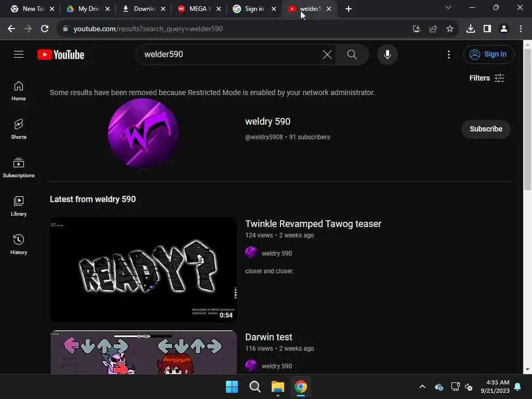
Task: Open the notifications bell in the tray
Action: pos(517,387)
